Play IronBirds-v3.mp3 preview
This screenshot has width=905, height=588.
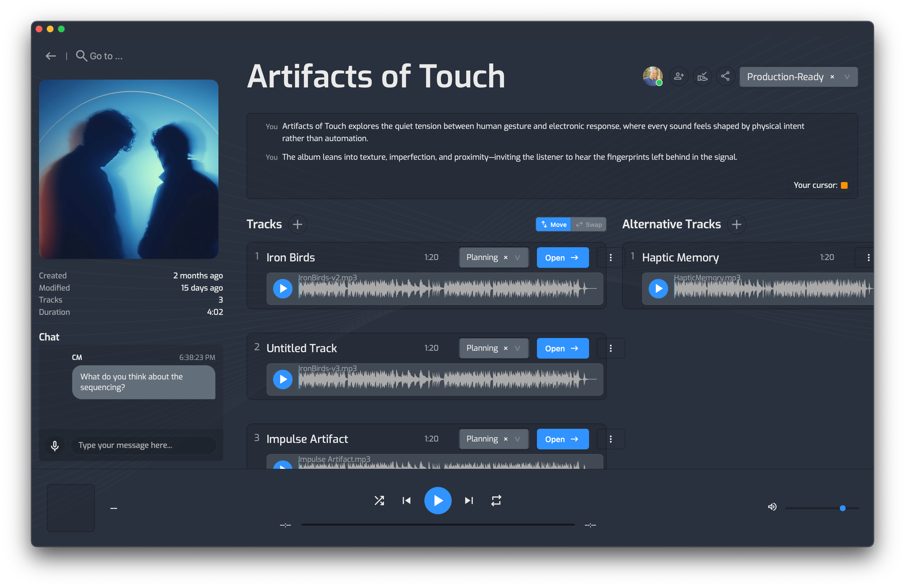click(x=283, y=379)
